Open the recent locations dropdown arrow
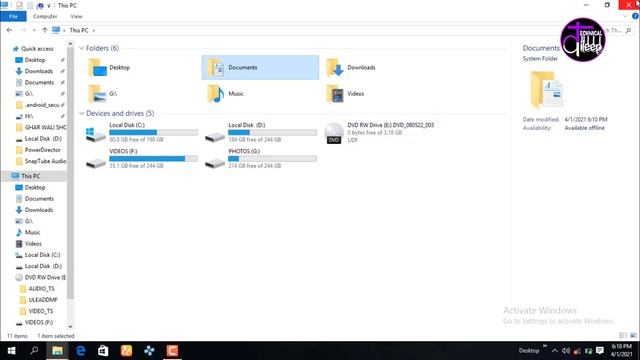Screen dimensions: 640x360 (34, 30)
